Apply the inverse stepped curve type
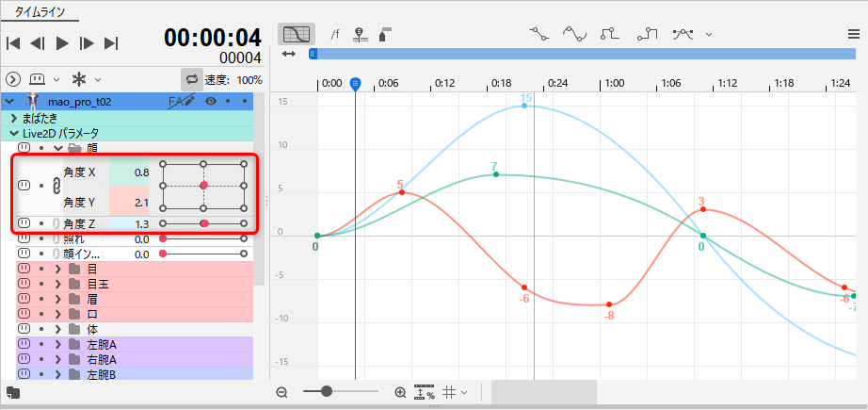This screenshot has height=410, width=868. pyautogui.click(x=647, y=34)
